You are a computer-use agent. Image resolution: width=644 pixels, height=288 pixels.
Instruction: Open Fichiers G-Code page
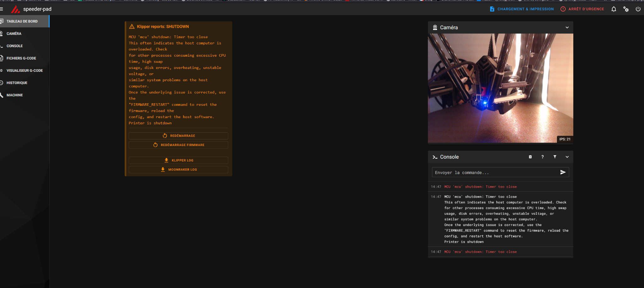25,58
